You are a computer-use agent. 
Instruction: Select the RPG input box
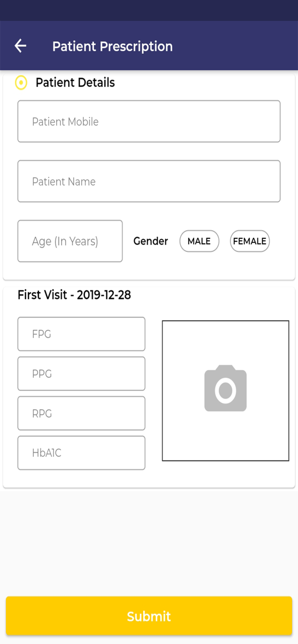[81, 413]
